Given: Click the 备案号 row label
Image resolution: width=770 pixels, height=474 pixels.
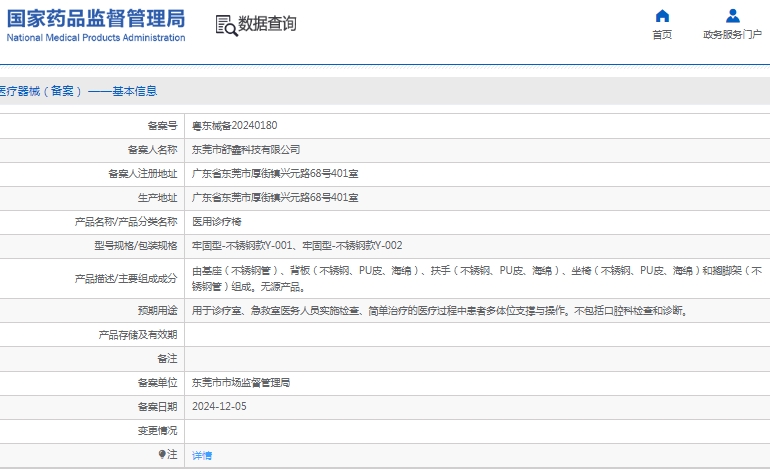Looking at the screenshot, I should click(162, 126).
